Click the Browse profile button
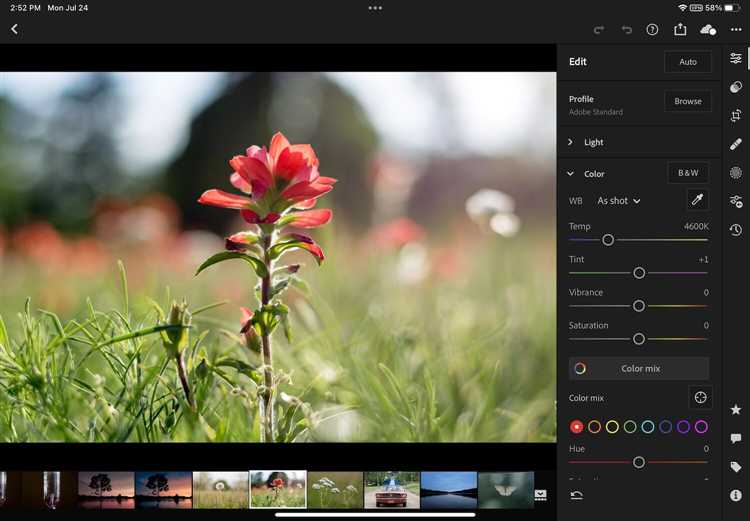Image resolution: width=750 pixels, height=521 pixels. coord(688,101)
